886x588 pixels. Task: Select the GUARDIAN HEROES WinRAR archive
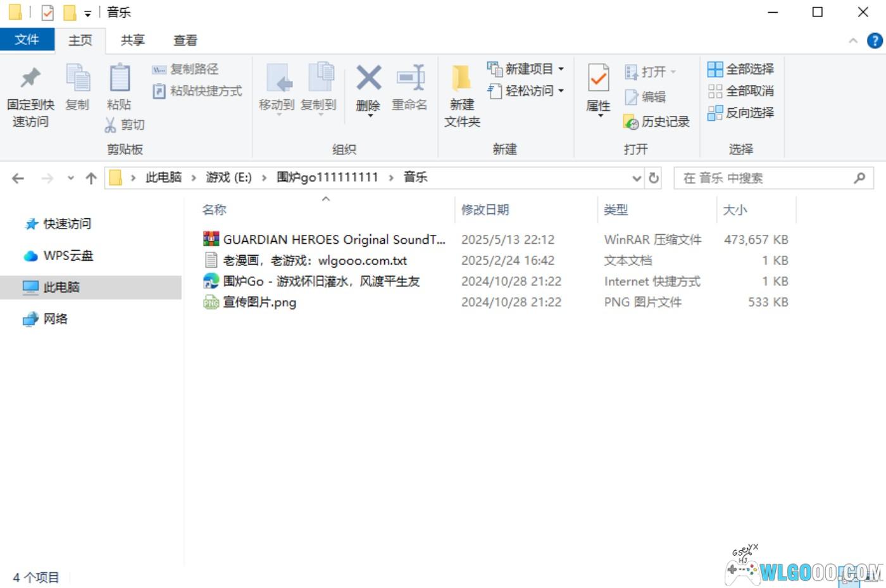coord(334,239)
